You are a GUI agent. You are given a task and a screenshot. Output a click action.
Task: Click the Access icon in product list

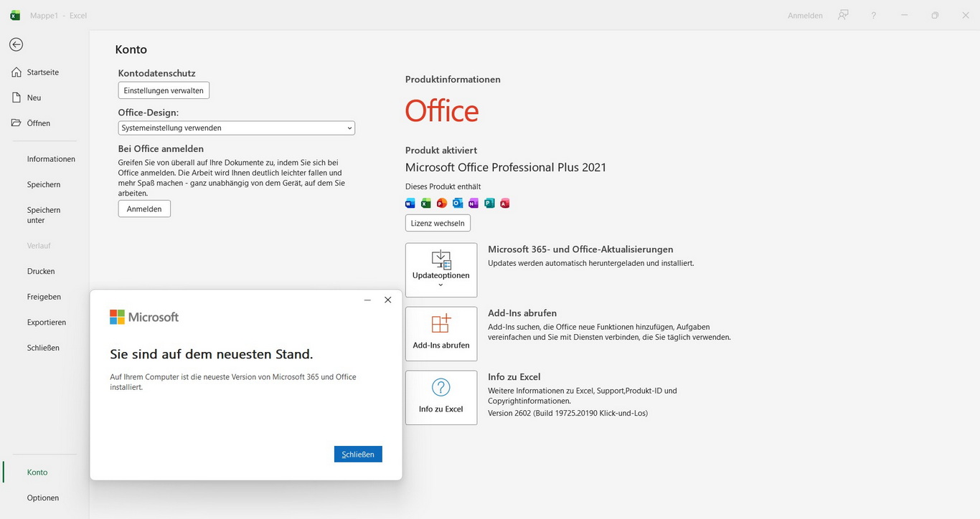click(x=505, y=203)
